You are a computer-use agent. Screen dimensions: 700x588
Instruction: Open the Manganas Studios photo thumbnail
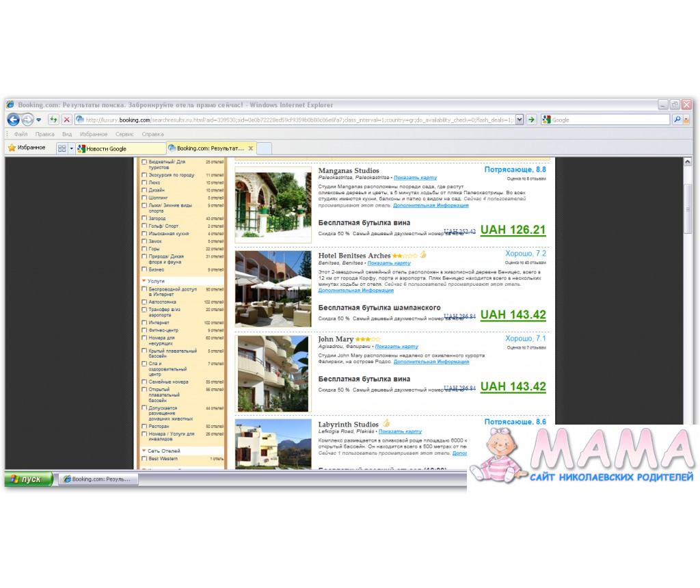click(273, 204)
